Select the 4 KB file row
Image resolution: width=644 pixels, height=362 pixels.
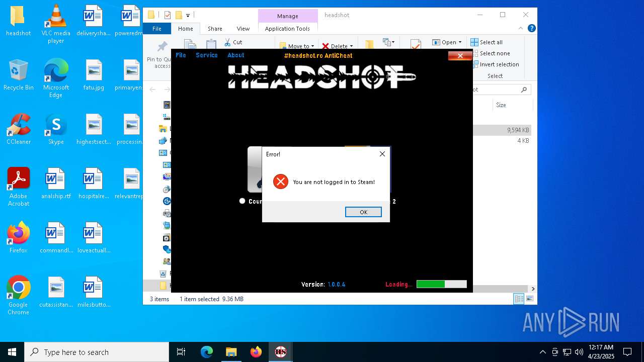tap(502, 141)
